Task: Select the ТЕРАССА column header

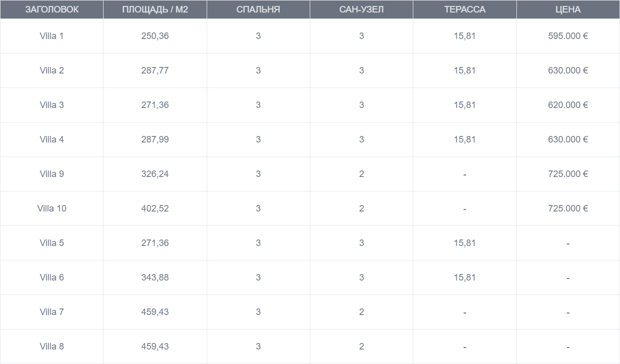Action: (x=465, y=9)
